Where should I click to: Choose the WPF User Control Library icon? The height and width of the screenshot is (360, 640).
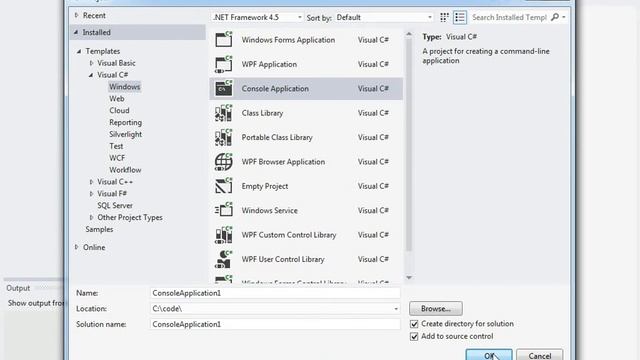click(224, 259)
